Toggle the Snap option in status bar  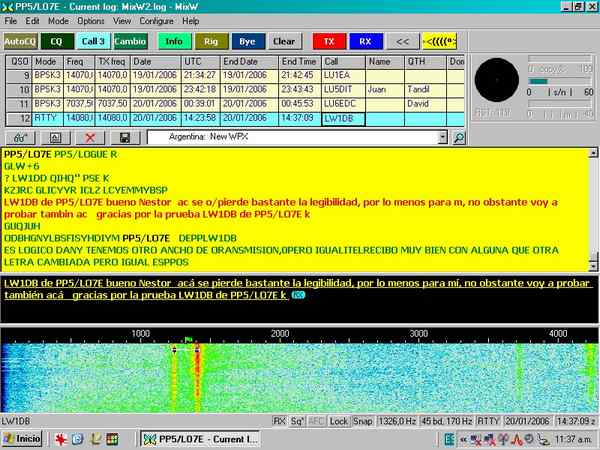(362, 421)
